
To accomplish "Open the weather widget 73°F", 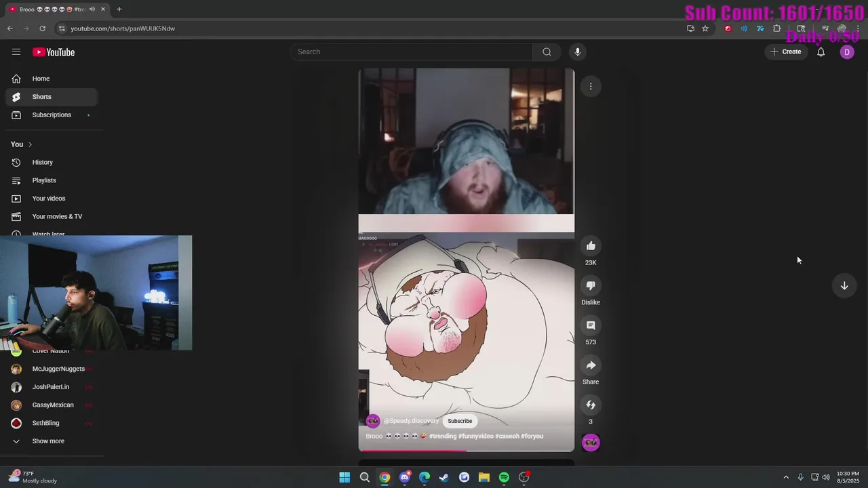I will pyautogui.click(x=34, y=477).
